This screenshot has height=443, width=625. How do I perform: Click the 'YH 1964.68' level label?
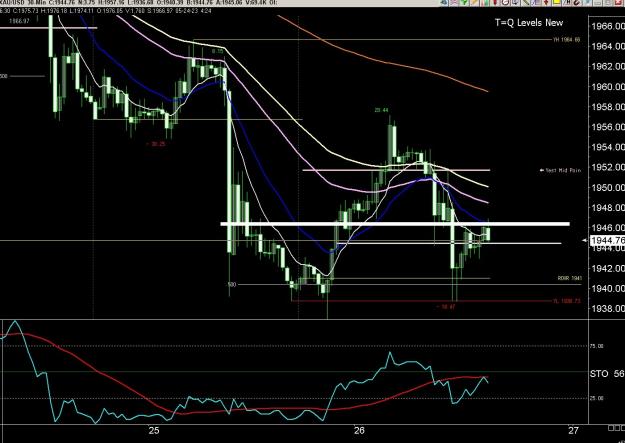566,39
